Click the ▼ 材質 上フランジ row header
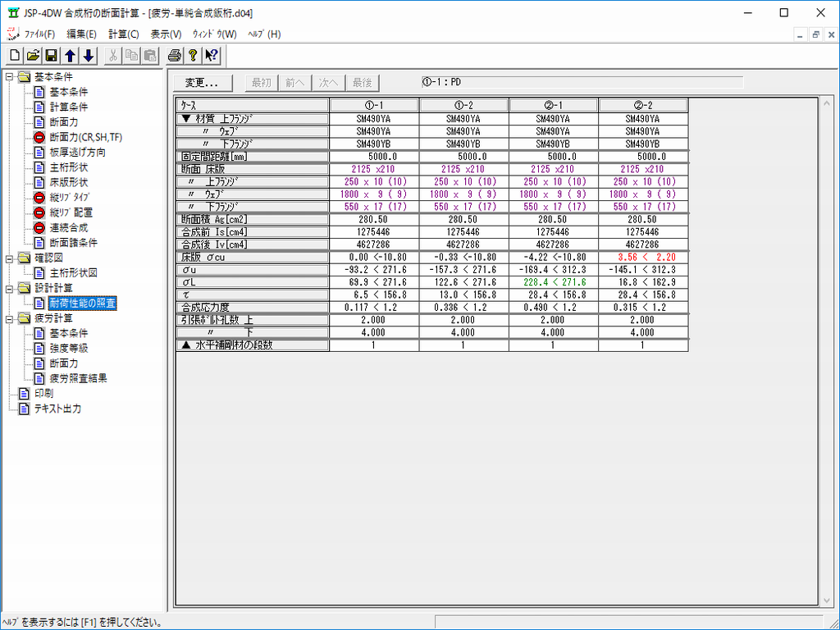The width and height of the screenshot is (840, 630). point(252,118)
